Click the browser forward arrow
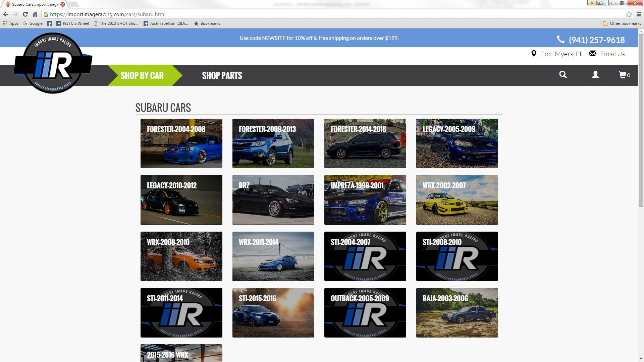The width and height of the screenshot is (644, 362). (x=15, y=14)
